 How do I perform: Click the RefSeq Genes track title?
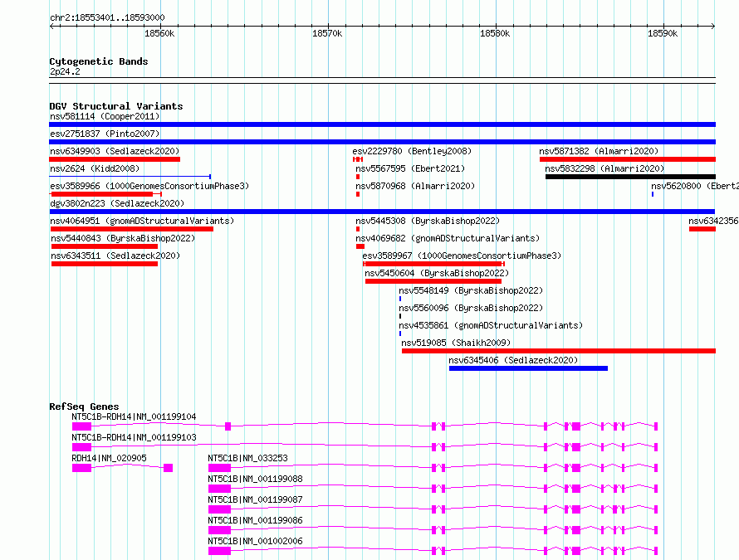pyautogui.click(x=84, y=407)
